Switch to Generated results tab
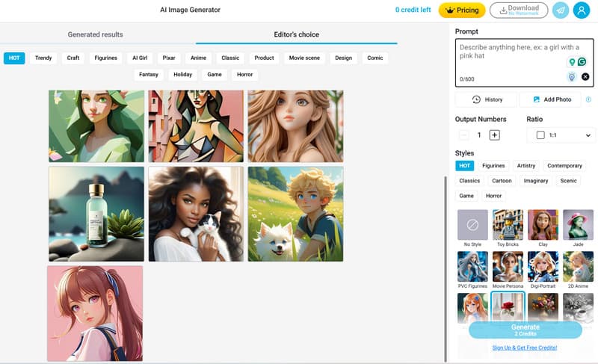Screen dimensions: 598x364 [x=95, y=34]
